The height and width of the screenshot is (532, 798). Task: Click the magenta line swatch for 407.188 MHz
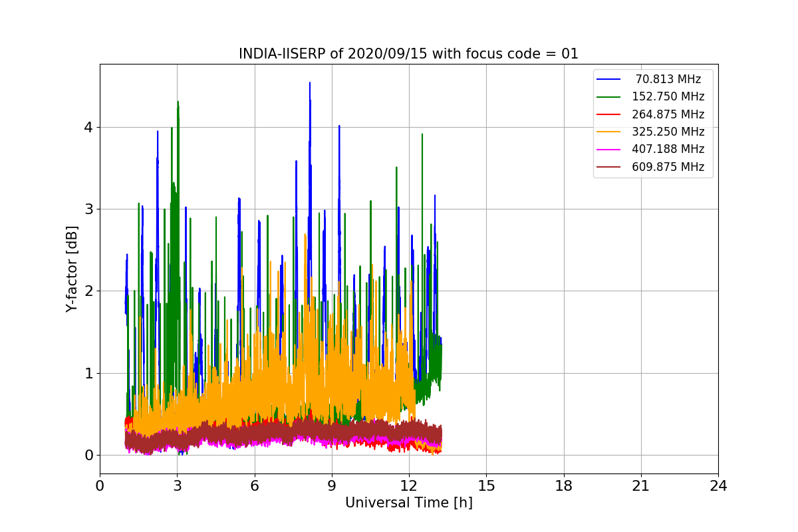[608, 149]
